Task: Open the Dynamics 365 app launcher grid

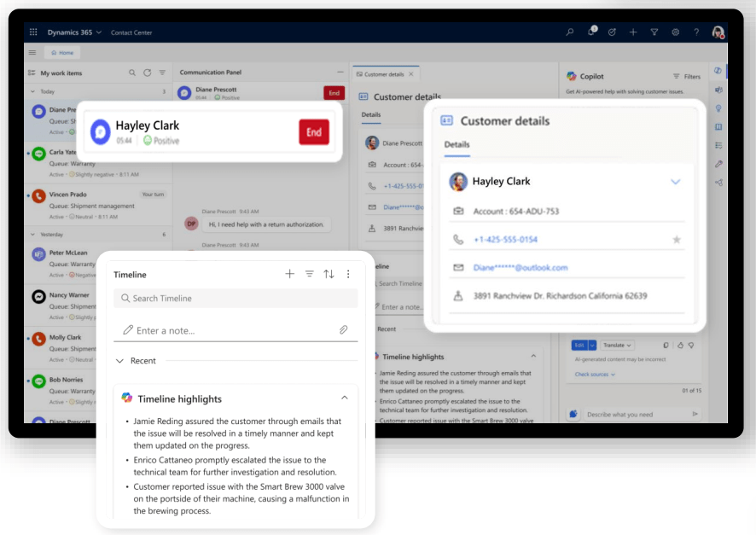Action: click(33, 32)
